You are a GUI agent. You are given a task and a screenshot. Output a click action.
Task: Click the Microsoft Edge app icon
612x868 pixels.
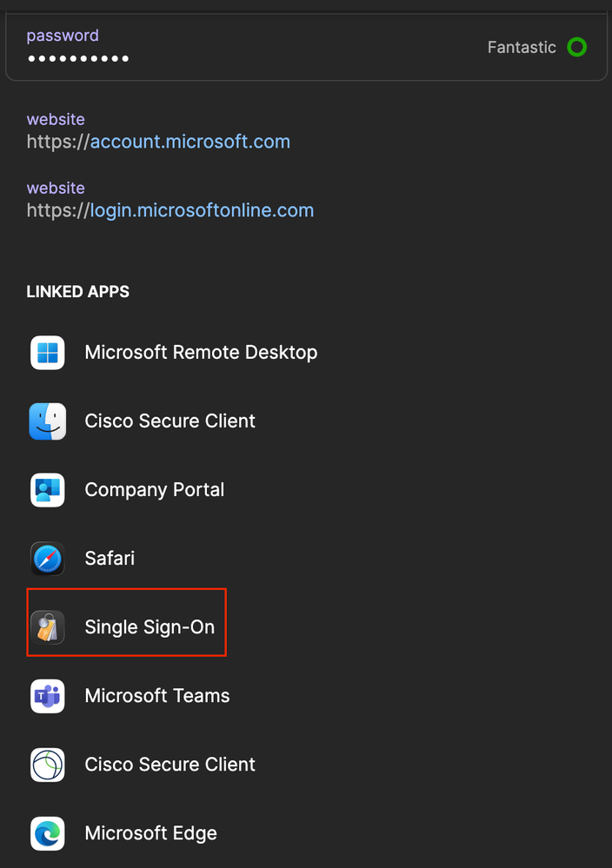point(47,833)
